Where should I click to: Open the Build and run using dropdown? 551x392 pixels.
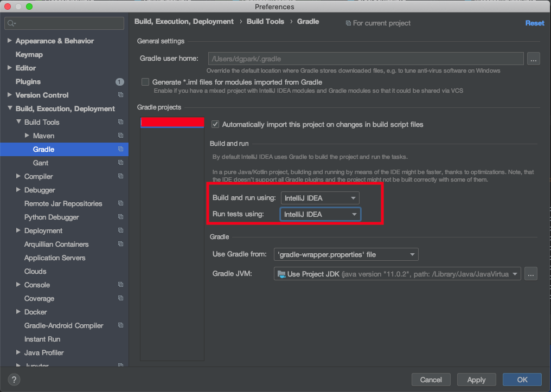[320, 198]
